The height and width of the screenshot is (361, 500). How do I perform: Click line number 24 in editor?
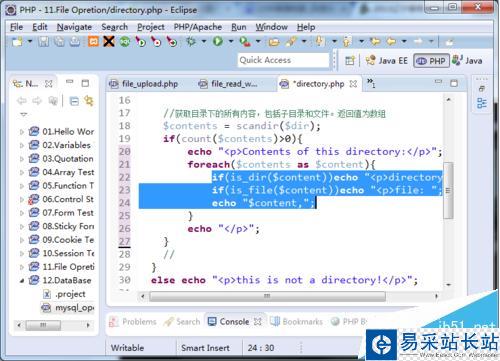tap(124, 203)
